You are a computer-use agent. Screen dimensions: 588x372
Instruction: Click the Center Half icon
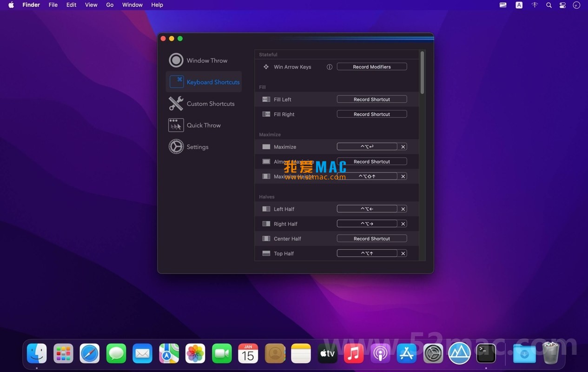tap(266, 239)
